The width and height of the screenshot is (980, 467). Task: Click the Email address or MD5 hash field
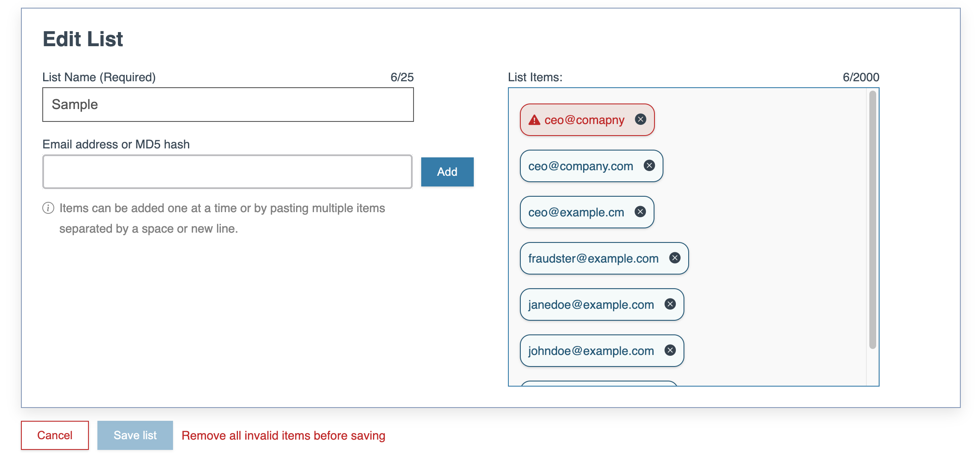tap(227, 171)
